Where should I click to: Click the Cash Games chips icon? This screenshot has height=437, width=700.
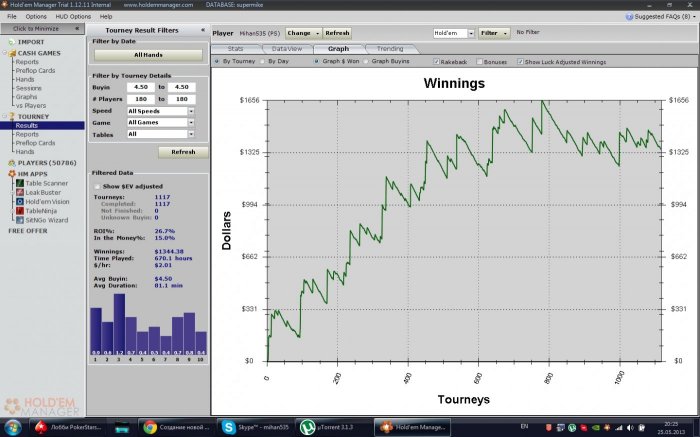(x=12, y=53)
